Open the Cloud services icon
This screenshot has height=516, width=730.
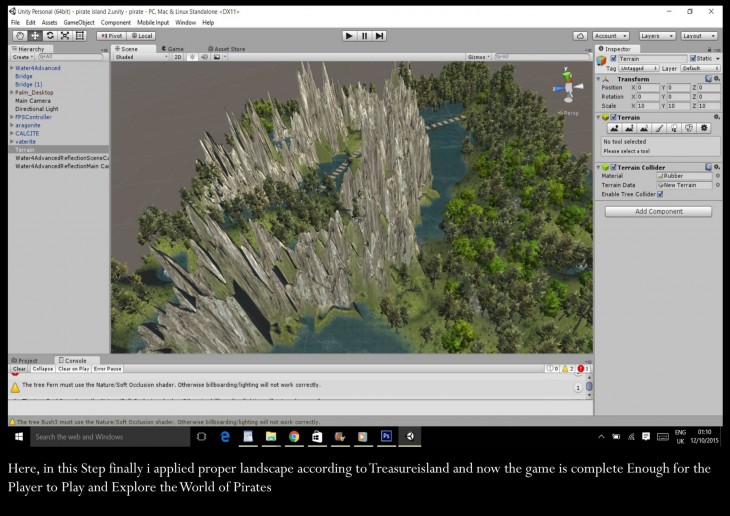[579, 35]
